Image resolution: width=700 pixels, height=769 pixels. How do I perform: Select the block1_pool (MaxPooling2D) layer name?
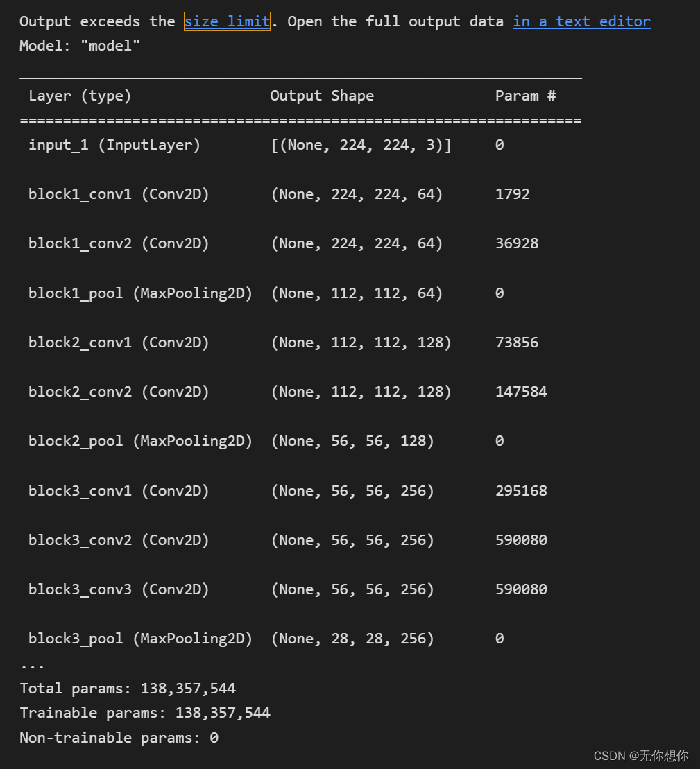pyautogui.click(x=140, y=293)
